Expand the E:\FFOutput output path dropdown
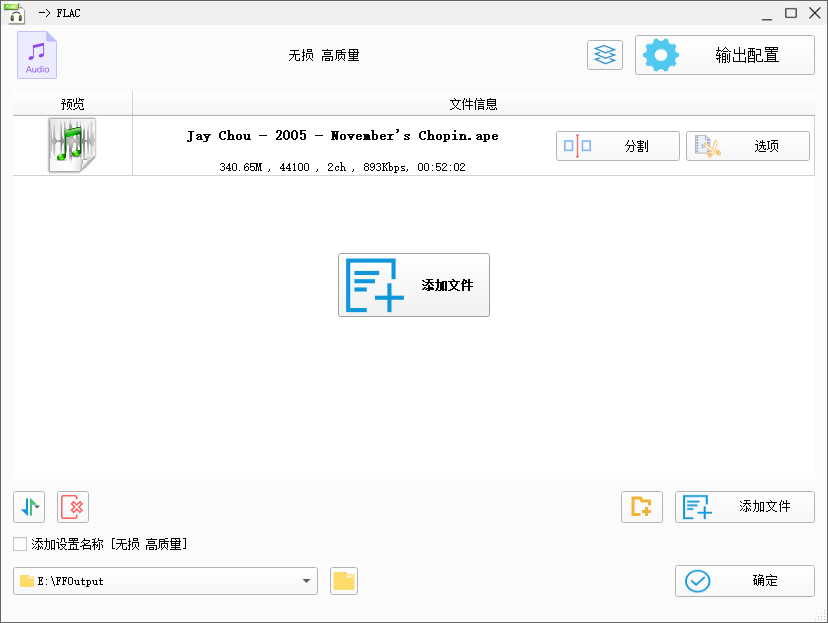This screenshot has width=828, height=623. coord(306,581)
